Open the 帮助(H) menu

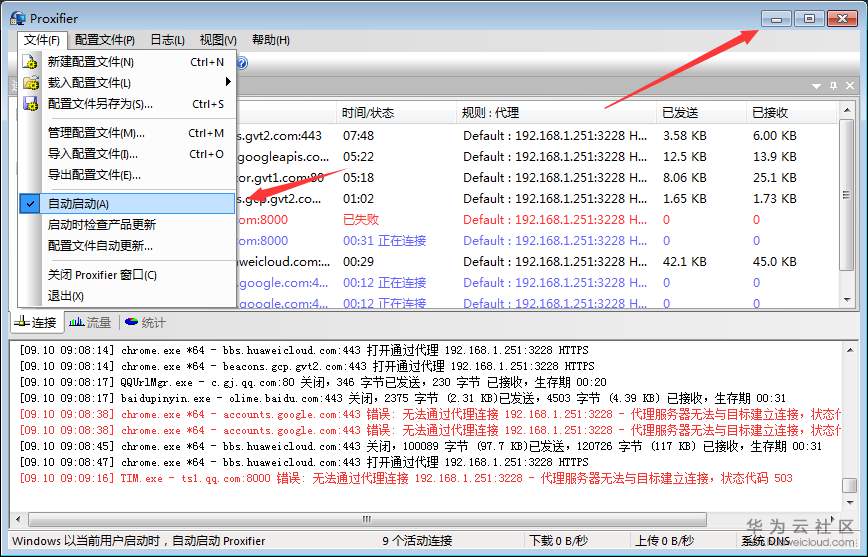[x=270, y=40]
